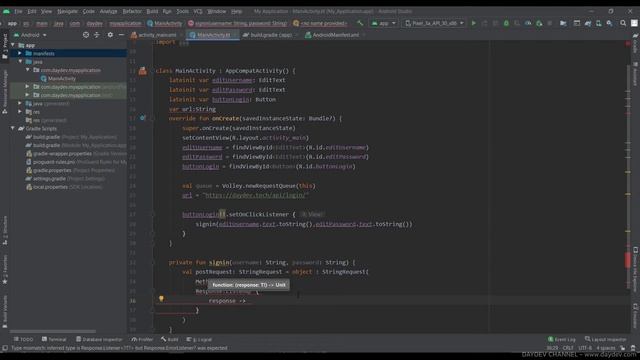
Task: Open the app run configuration dropdown
Action: click(x=383, y=23)
